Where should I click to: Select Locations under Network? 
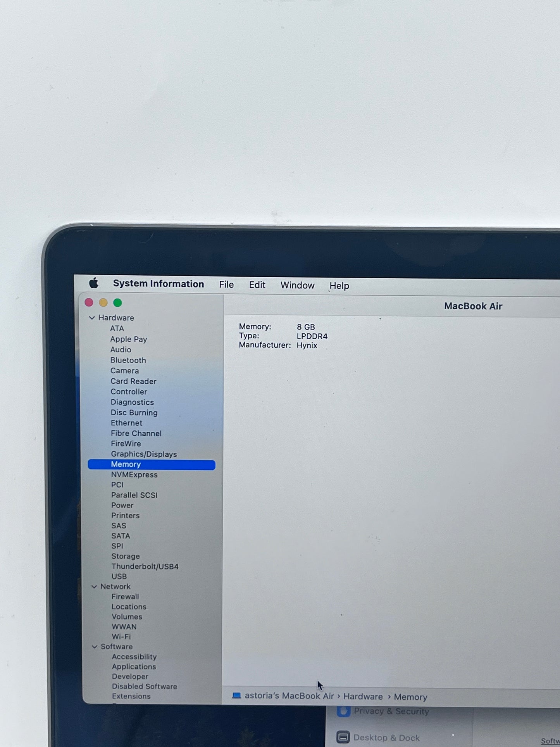pos(129,607)
